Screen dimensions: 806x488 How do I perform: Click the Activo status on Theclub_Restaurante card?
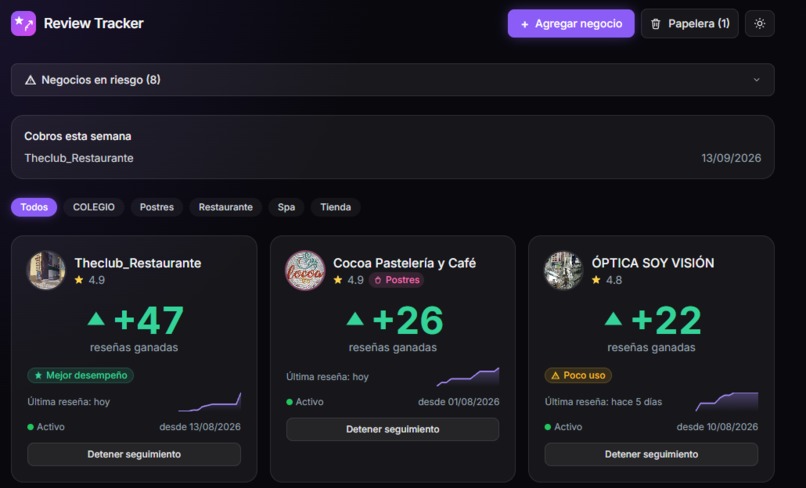[x=46, y=427]
